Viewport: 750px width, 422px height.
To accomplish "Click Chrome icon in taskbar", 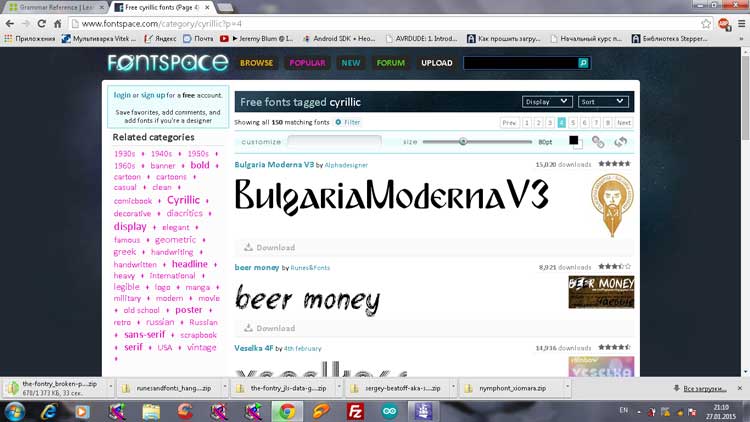I will [x=287, y=411].
